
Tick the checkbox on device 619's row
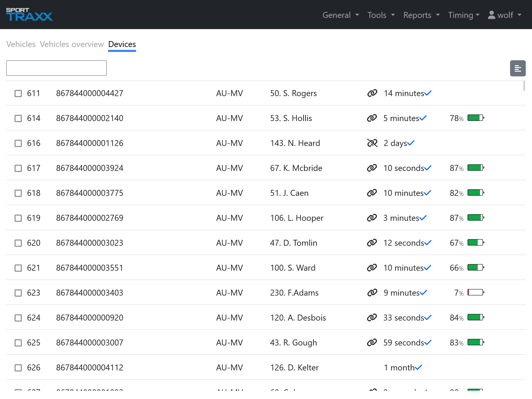tap(18, 218)
